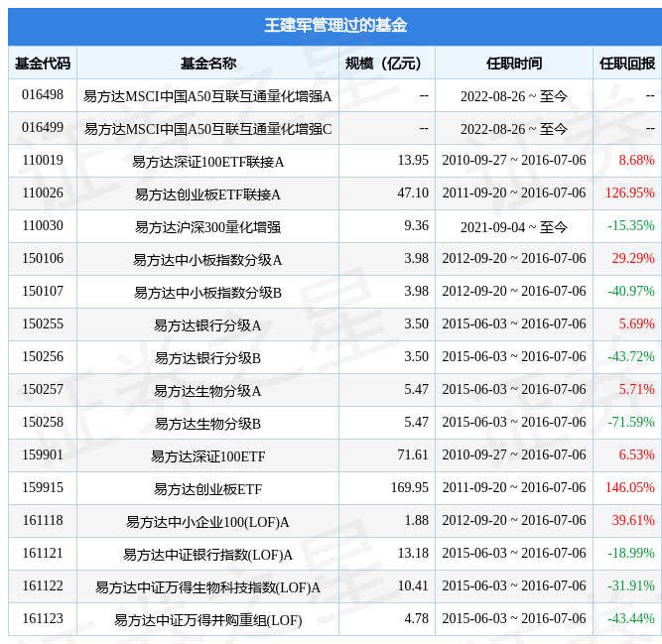The height and width of the screenshot is (644, 662).
Task: Select fund code 150255
Action: click(43, 323)
